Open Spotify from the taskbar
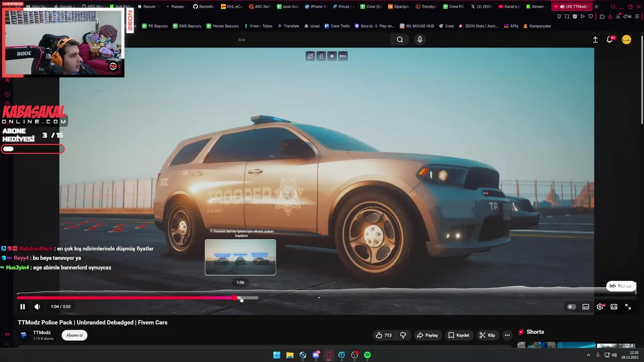Screen dimensions: 644x362 pyautogui.click(x=368, y=355)
